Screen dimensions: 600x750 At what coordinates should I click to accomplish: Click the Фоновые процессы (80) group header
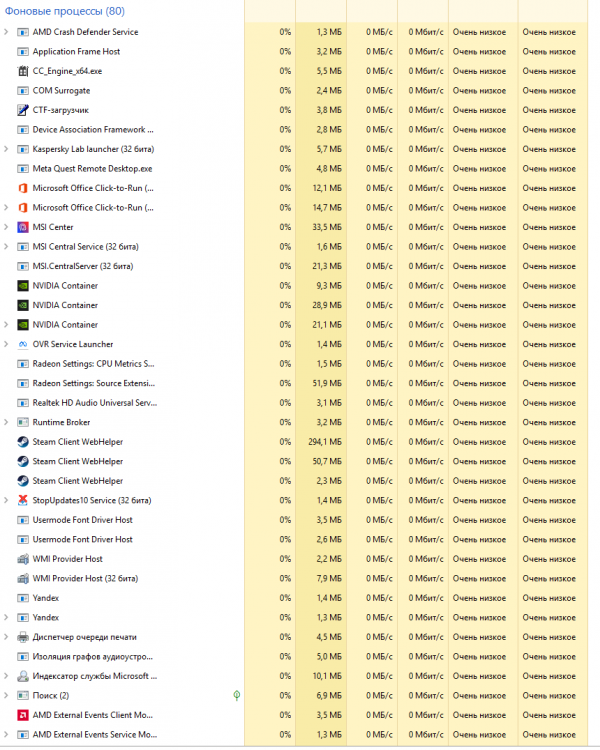65,11
